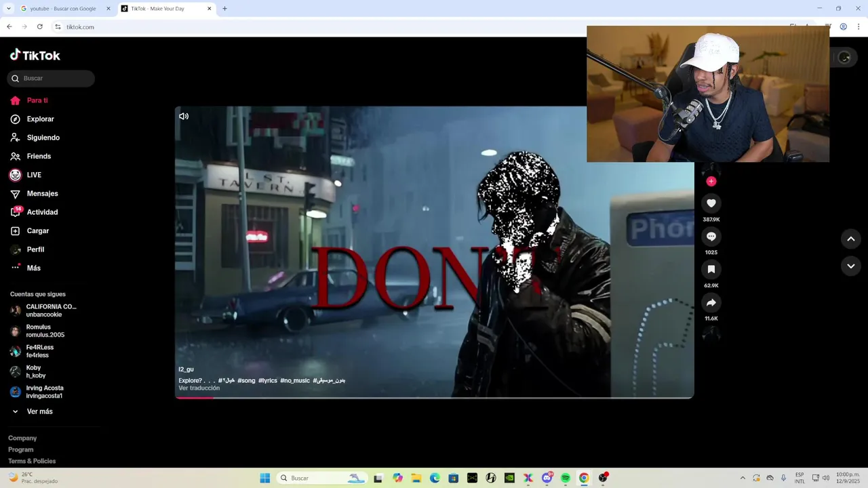Viewport: 868px width, 488px height.
Task: Open Koby h_koby account
Action: [28, 371]
